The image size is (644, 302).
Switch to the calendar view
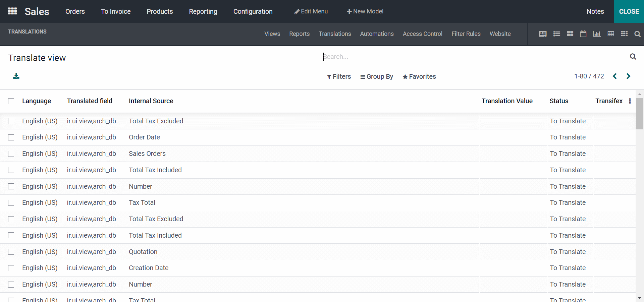point(583,34)
